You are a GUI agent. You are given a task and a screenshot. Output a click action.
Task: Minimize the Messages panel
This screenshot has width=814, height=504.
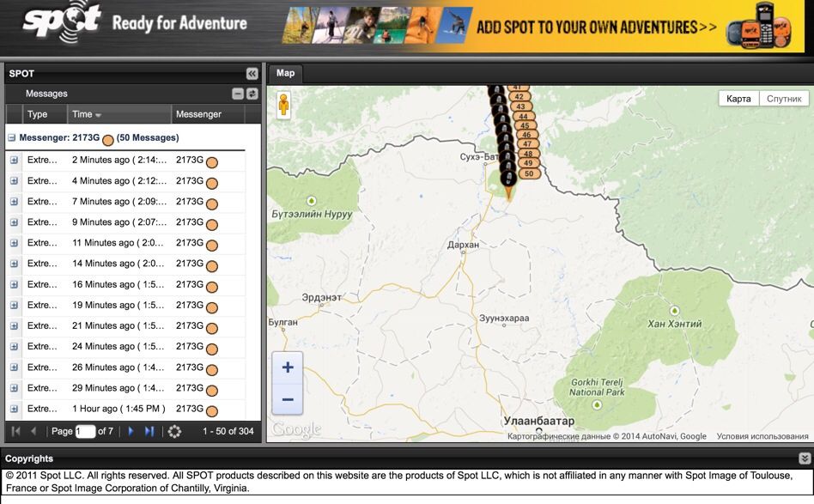(238, 94)
